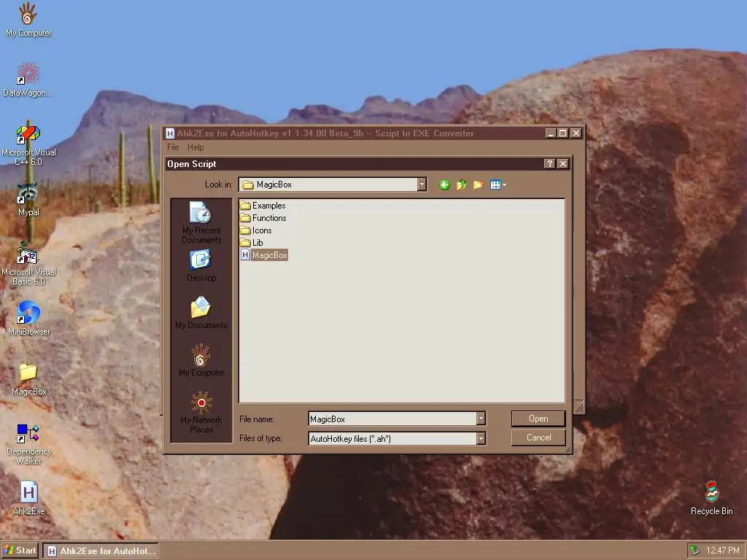Click the DataWagon desktop shortcut
The width and height of the screenshot is (747, 560).
[28, 80]
